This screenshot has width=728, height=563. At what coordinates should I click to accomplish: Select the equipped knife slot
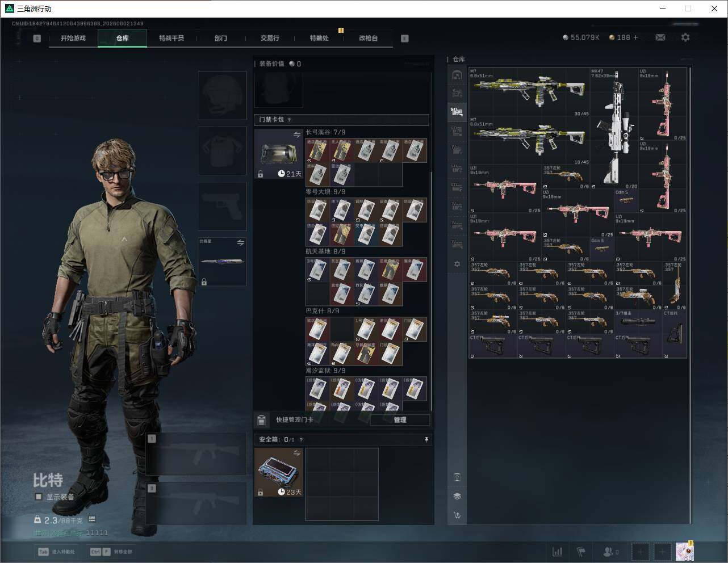(x=222, y=262)
